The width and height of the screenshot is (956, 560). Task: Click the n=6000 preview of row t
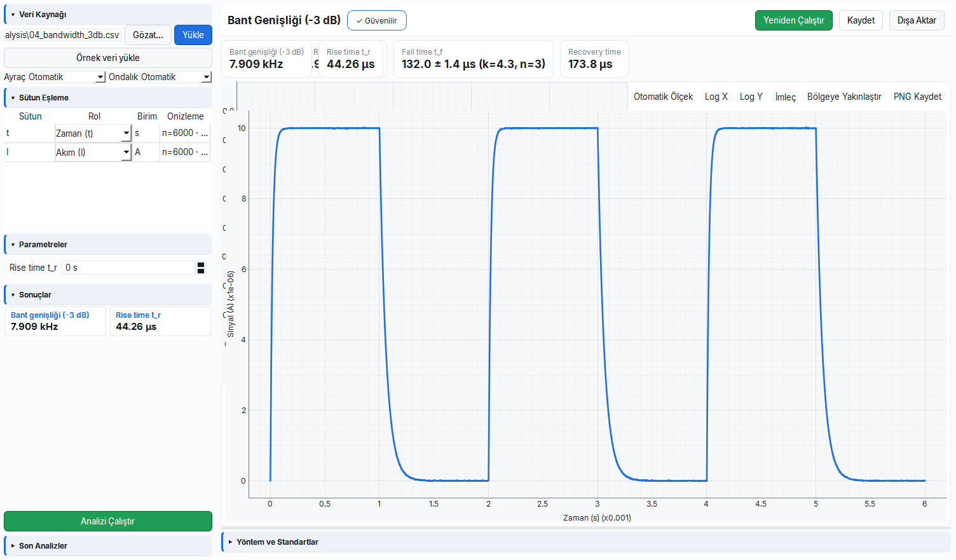click(185, 133)
